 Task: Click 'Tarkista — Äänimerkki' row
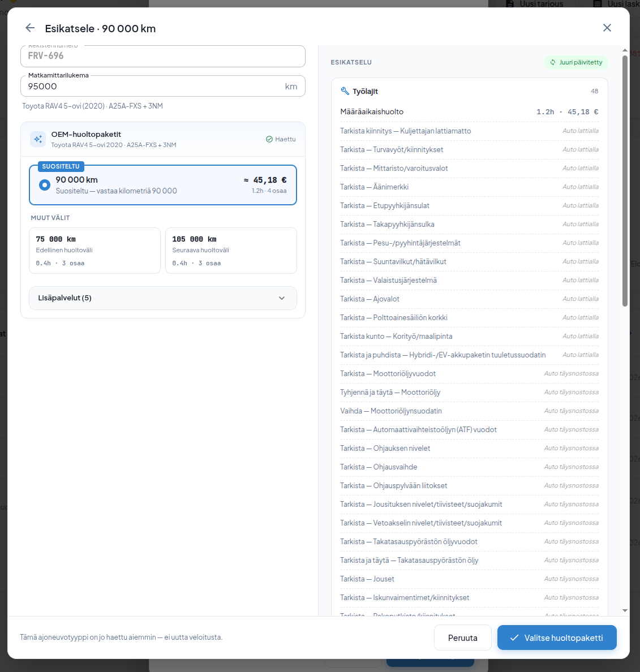pyautogui.click(x=470, y=187)
